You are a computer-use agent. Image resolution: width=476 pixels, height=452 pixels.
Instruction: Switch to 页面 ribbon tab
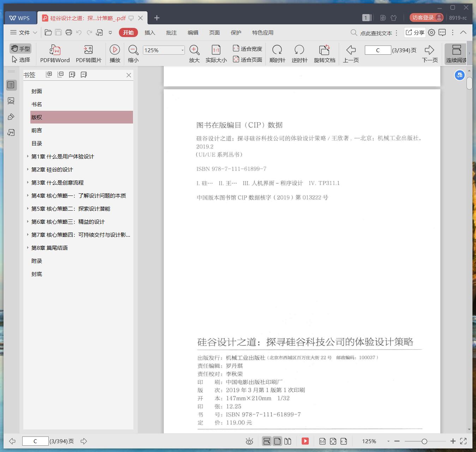tap(215, 32)
